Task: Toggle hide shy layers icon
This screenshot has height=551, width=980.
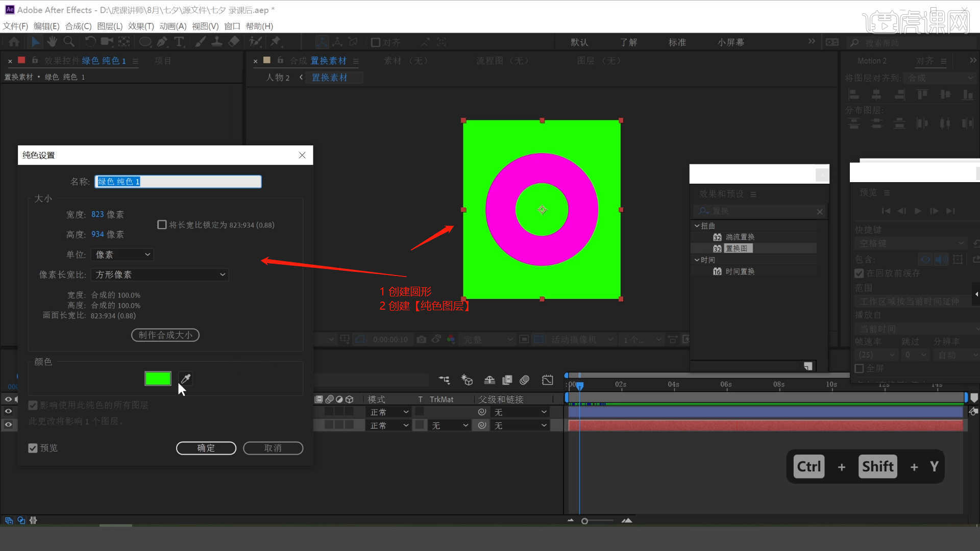Action: click(489, 380)
